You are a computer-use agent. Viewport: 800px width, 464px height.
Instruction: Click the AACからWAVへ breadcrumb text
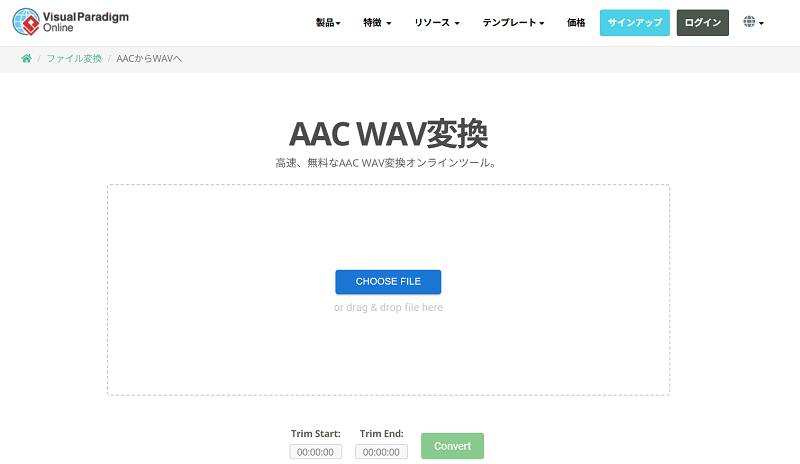[x=149, y=59]
